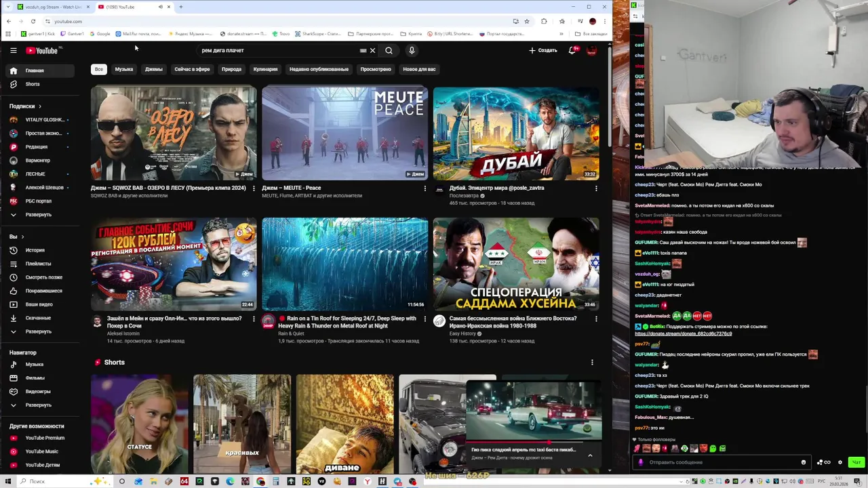Open options menu for Покер в Сочи video
Viewport: 868px width, 488px height.
tap(254, 319)
